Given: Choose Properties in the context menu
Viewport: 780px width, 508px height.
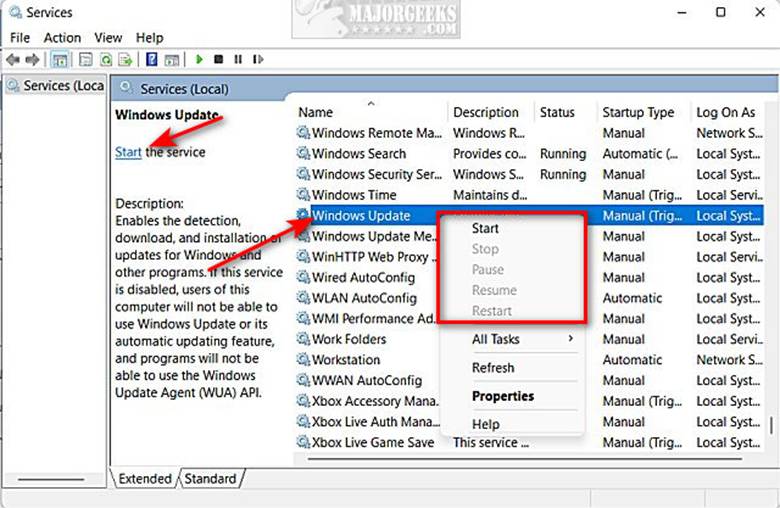Looking at the screenshot, I should click(512, 396).
